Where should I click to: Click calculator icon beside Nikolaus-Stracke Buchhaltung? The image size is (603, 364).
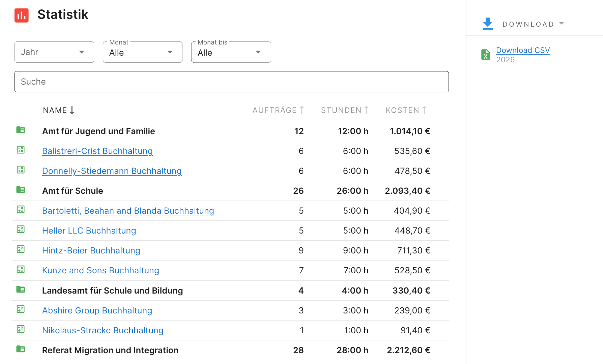[x=21, y=329]
